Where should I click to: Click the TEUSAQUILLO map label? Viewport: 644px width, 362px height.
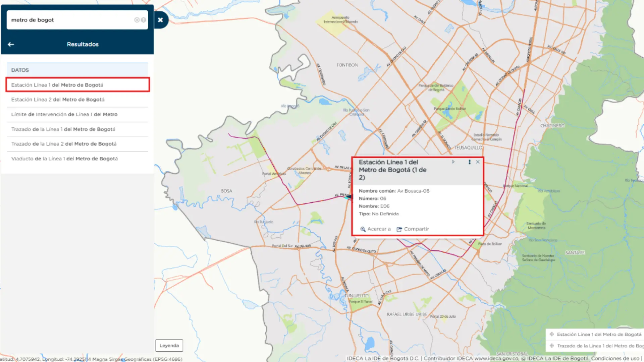pyautogui.click(x=468, y=147)
